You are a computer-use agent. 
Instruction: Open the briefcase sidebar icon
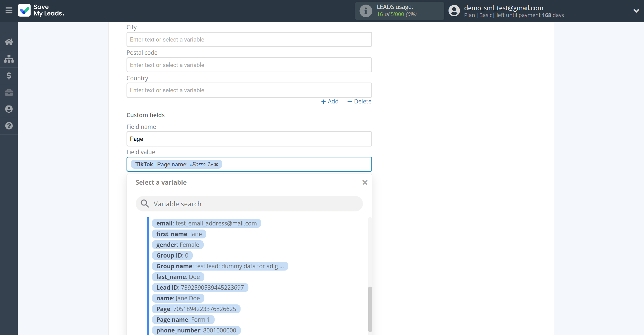click(9, 92)
